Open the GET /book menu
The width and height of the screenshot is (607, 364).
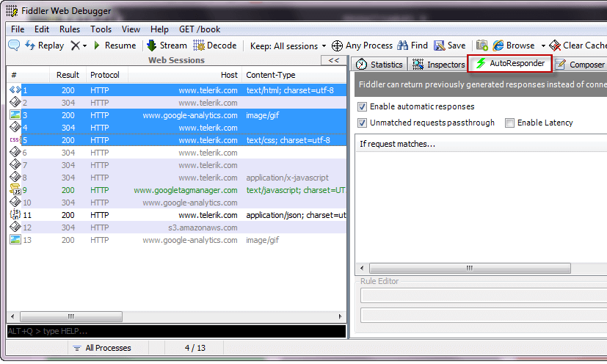tap(200, 29)
